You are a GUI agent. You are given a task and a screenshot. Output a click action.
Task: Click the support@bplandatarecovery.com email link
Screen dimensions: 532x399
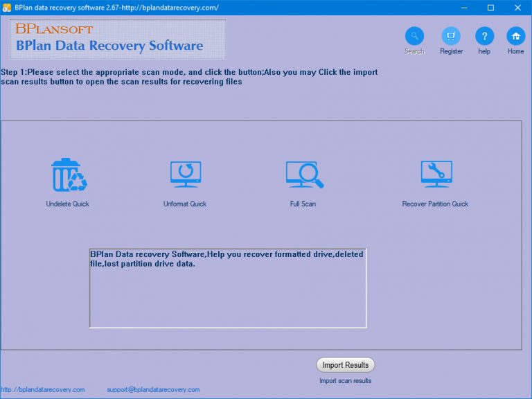pyautogui.click(x=153, y=390)
